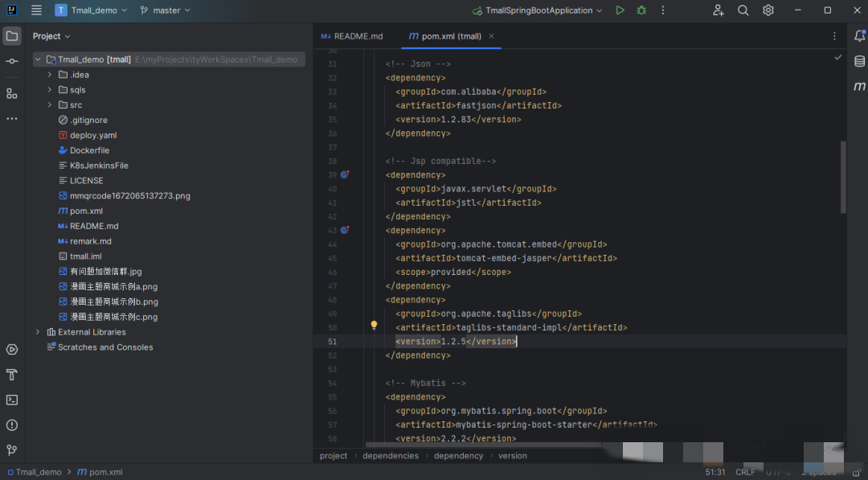Open the Maven tool window

(x=859, y=86)
